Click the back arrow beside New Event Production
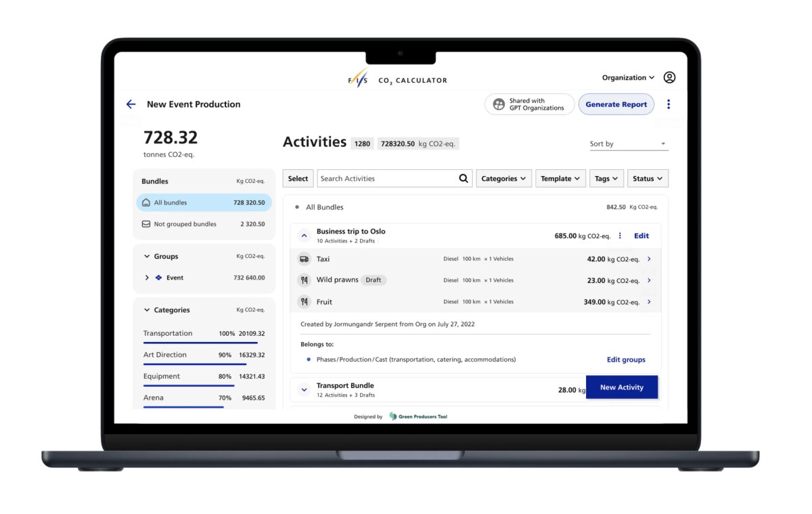Screen dimensions: 812x514 click(131, 104)
